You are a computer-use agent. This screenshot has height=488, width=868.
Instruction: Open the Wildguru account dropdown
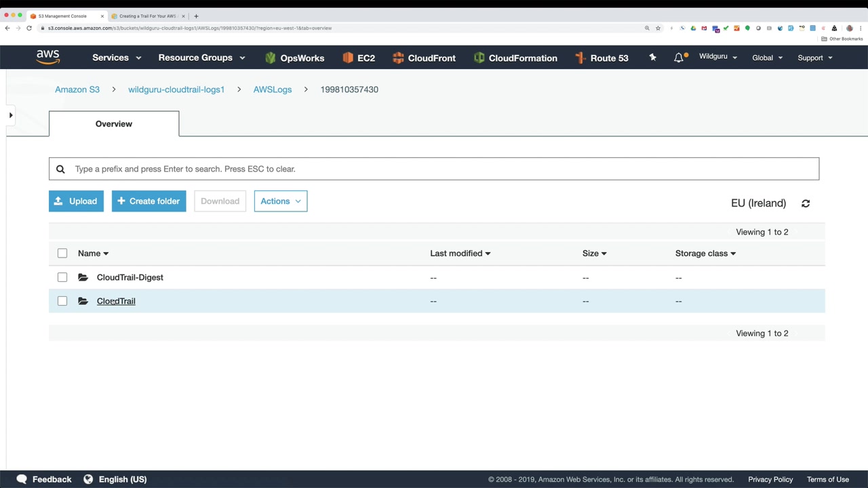pos(718,57)
